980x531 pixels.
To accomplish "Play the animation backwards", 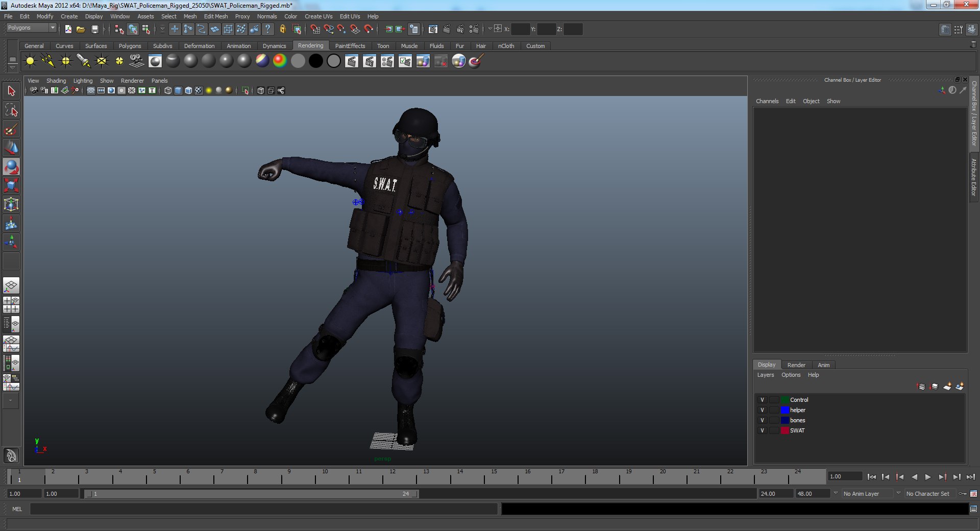I will click(x=914, y=477).
